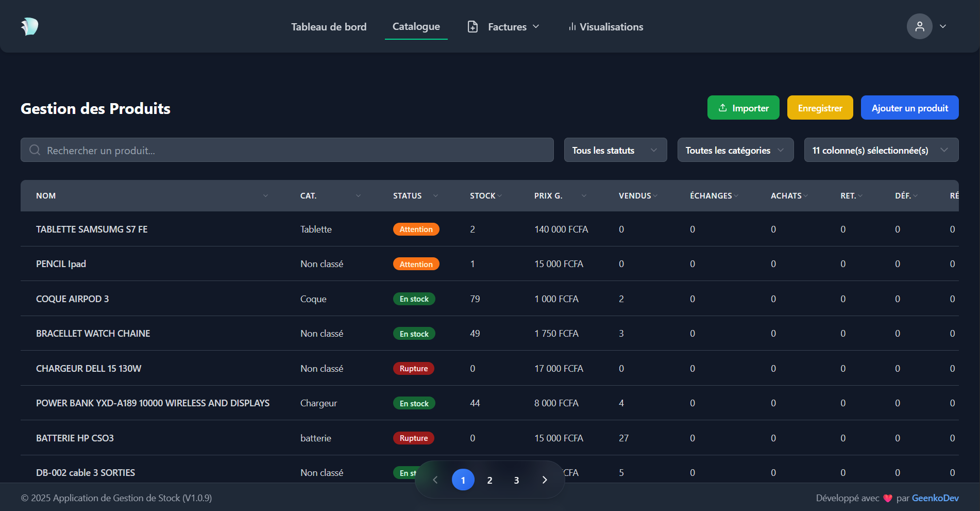The height and width of the screenshot is (511, 980).
Task: Open the 11 colonne(s) sélectionnée(s) selector
Action: point(881,150)
